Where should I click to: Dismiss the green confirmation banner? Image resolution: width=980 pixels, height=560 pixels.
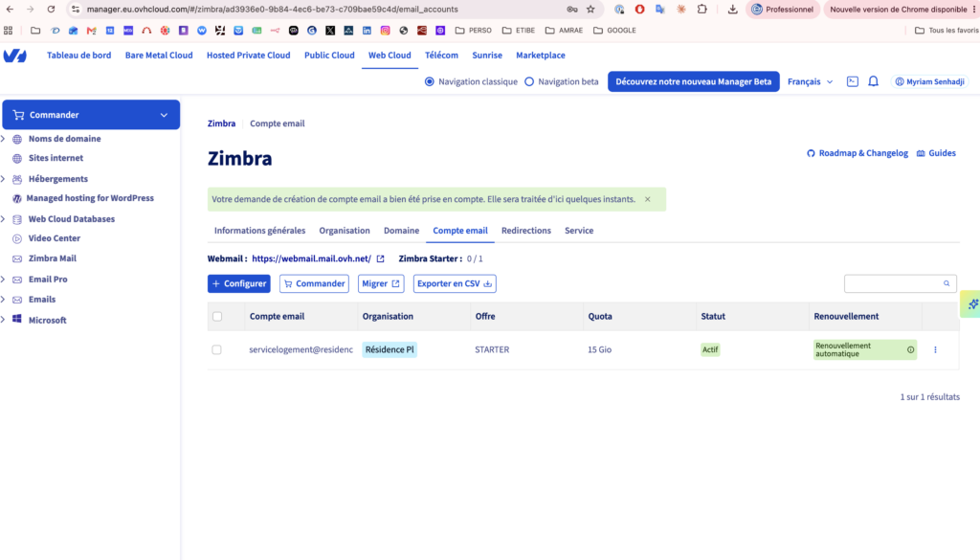click(648, 199)
